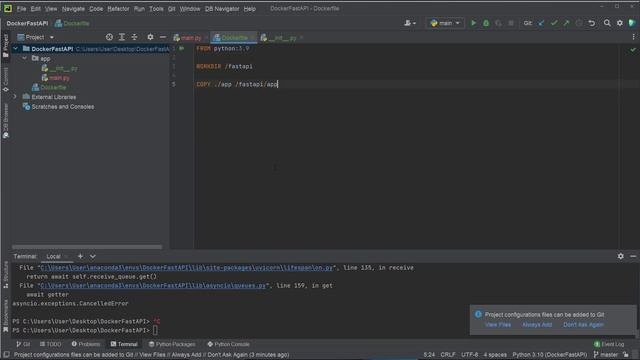Open the user account icon dropdown
640x360 pixels.
coord(410,23)
